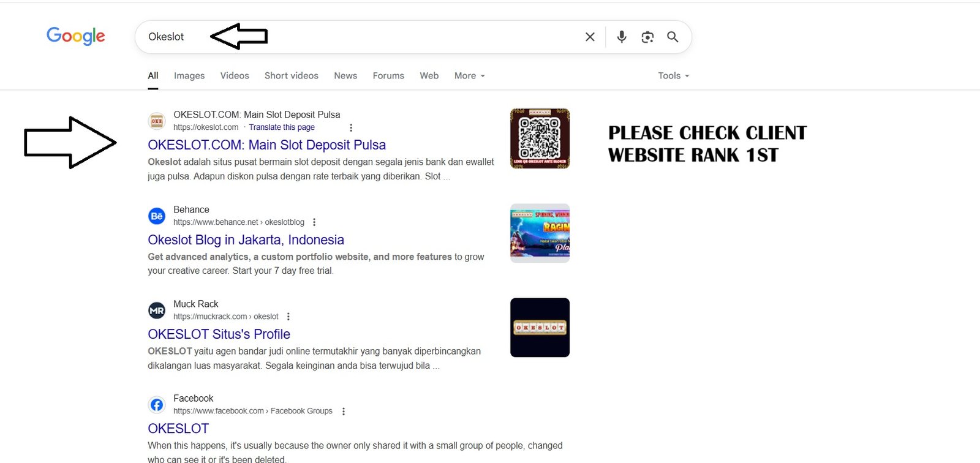Open the OKESLOT Facebook Groups link
This screenshot has height=463, width=980.
coord(178,429)
